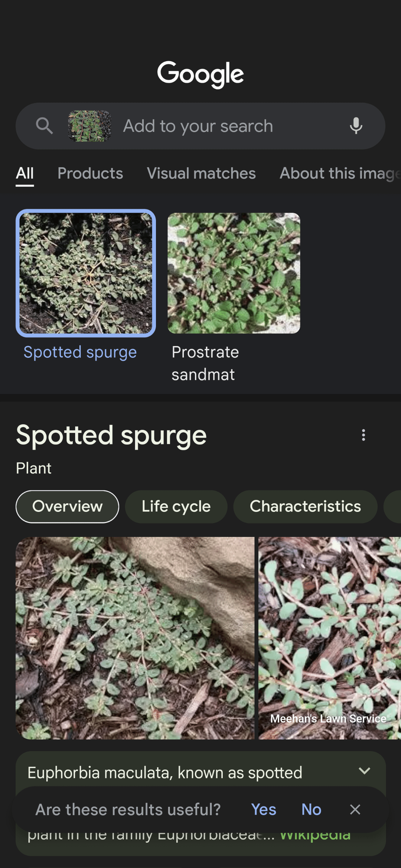Dismiss the feedback prompt with X
This screenshot has width=401, height=868.
tap(355, 809)
